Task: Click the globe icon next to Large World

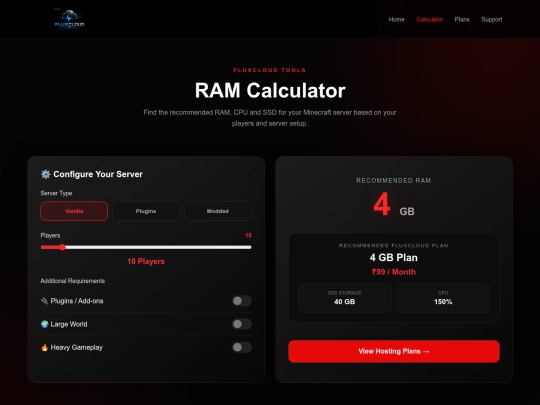Action: (44, 324)
